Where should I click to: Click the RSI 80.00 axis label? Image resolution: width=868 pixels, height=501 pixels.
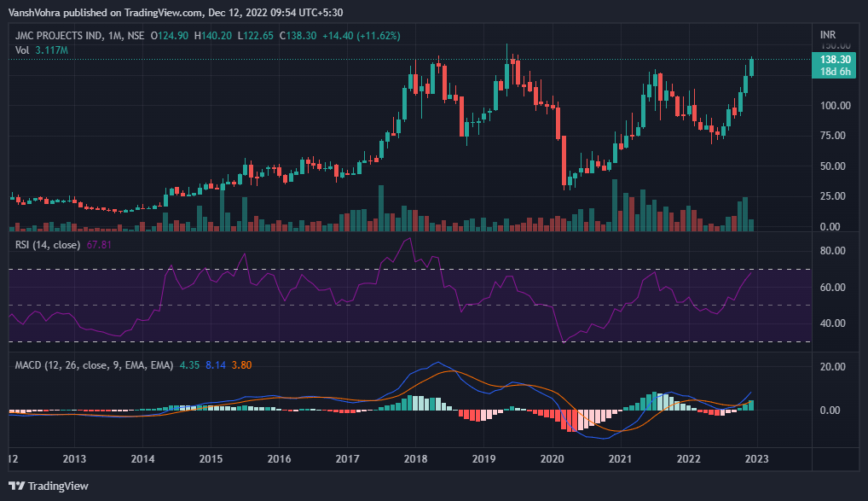point(832,251)
